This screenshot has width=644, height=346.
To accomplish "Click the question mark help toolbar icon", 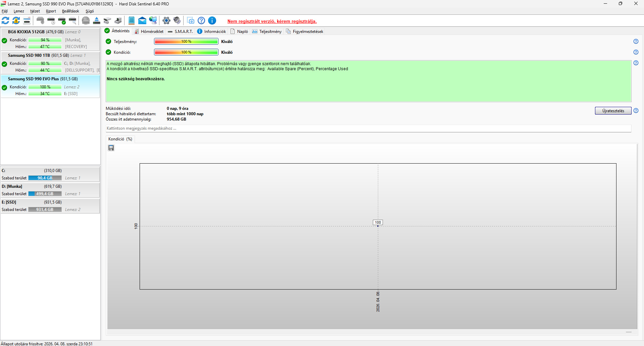I will tap(201, 20).
